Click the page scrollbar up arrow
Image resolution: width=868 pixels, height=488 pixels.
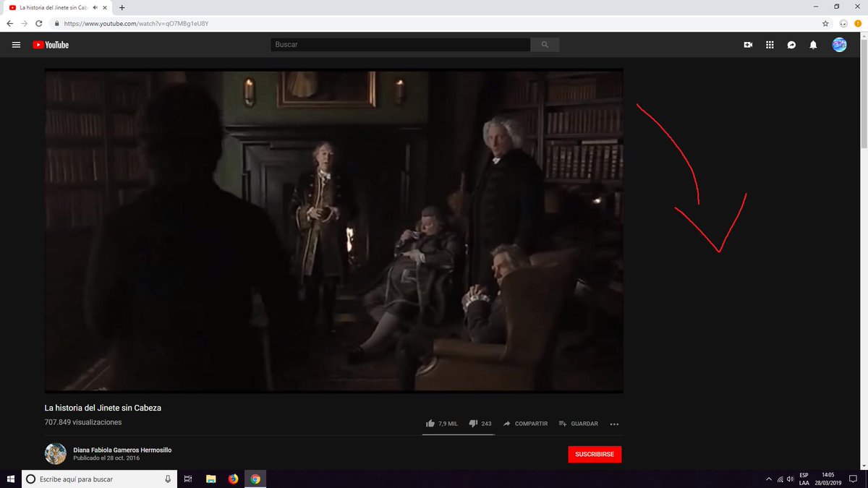point(864,35)
